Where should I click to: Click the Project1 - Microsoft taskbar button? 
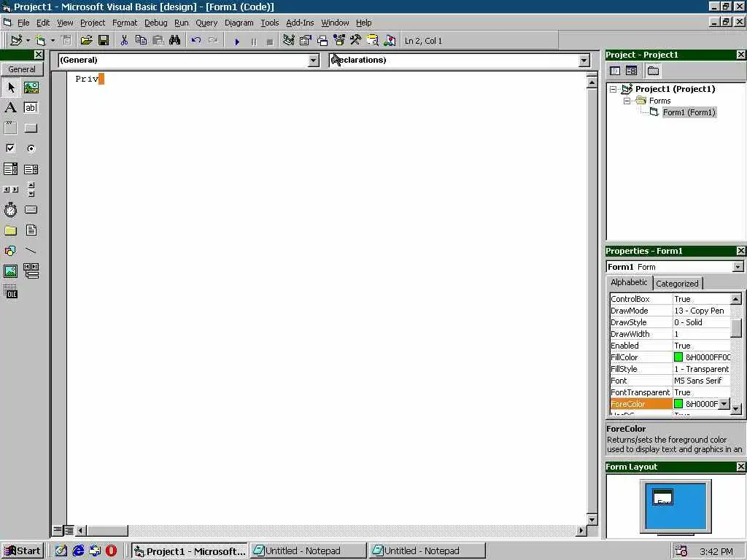click(x=190, y=551)
